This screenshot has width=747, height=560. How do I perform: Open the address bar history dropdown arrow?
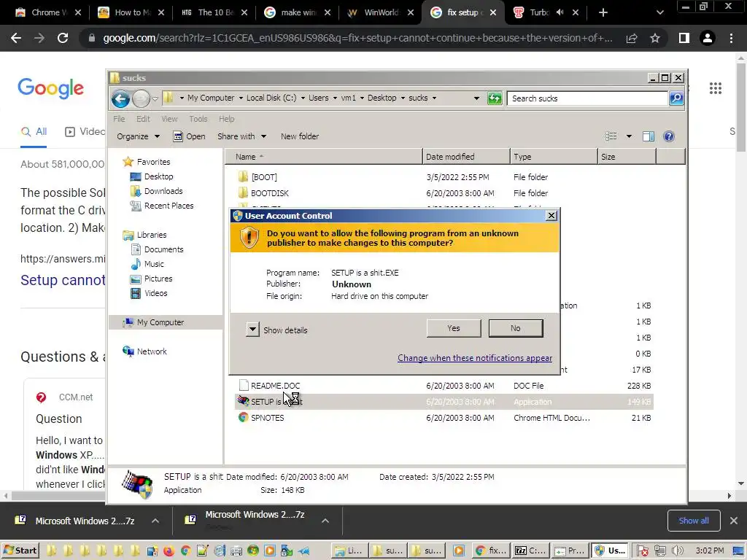[476, 98]
